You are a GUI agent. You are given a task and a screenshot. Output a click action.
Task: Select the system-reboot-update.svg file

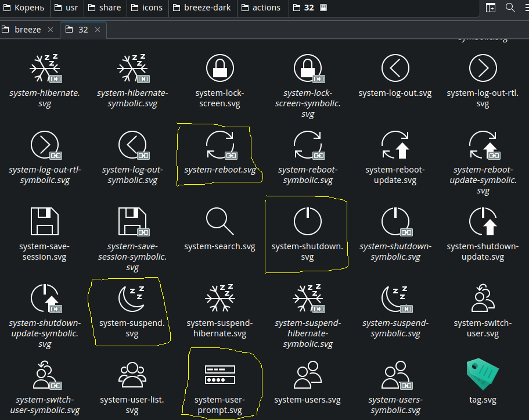395,145
